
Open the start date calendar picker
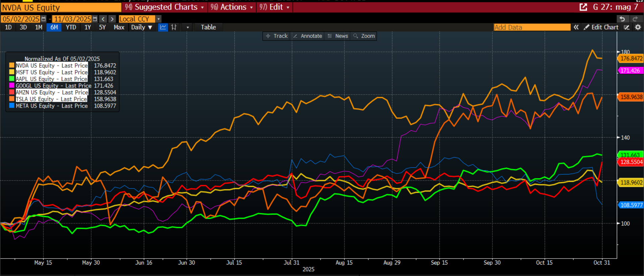click(x=44, y=19)
